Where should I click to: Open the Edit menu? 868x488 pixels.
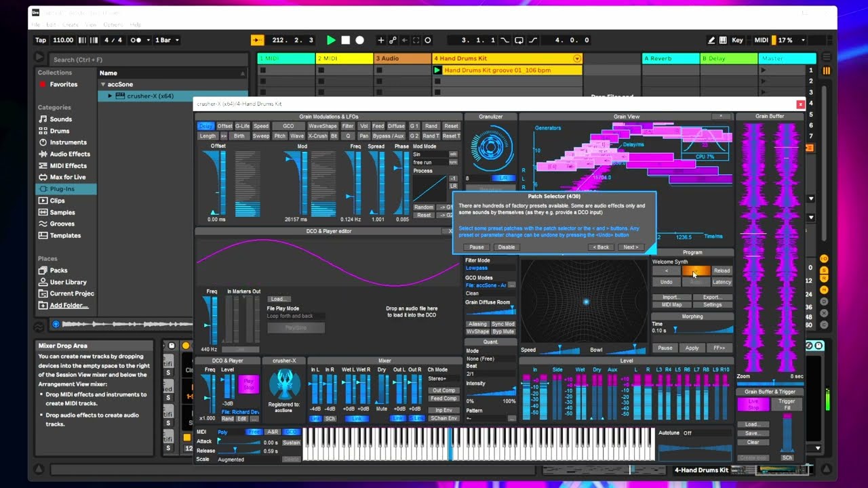click(51, 25)
